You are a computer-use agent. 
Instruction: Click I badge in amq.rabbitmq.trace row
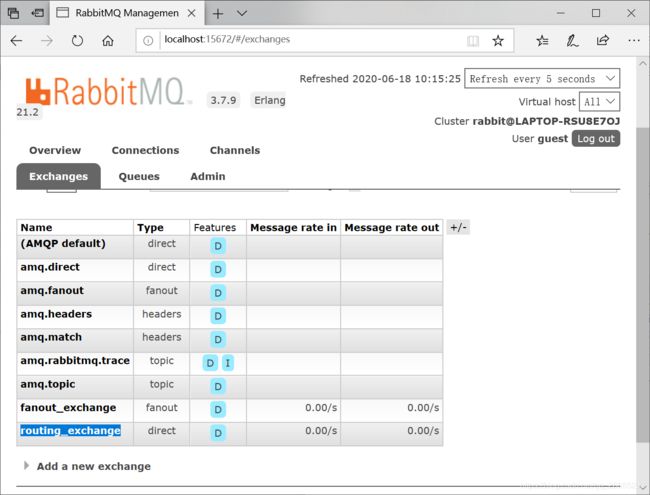(228, 363)
